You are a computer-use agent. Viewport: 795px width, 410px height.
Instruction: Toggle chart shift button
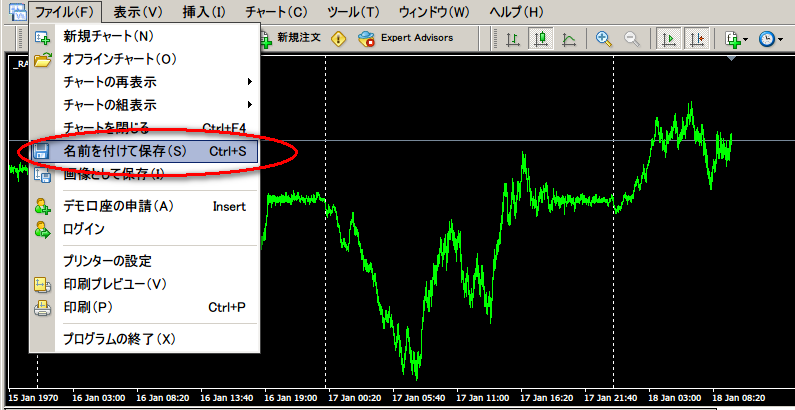click(x=696, y=39)
